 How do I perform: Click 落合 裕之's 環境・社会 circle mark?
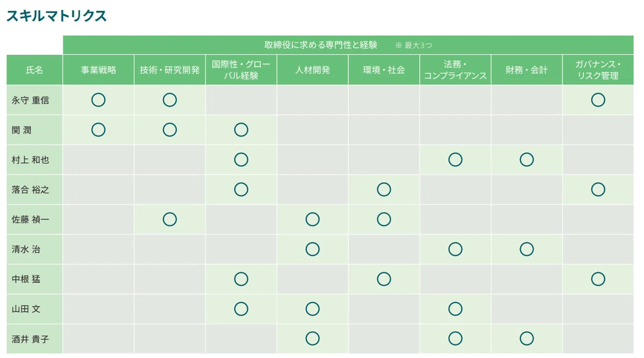click(384, 189)
